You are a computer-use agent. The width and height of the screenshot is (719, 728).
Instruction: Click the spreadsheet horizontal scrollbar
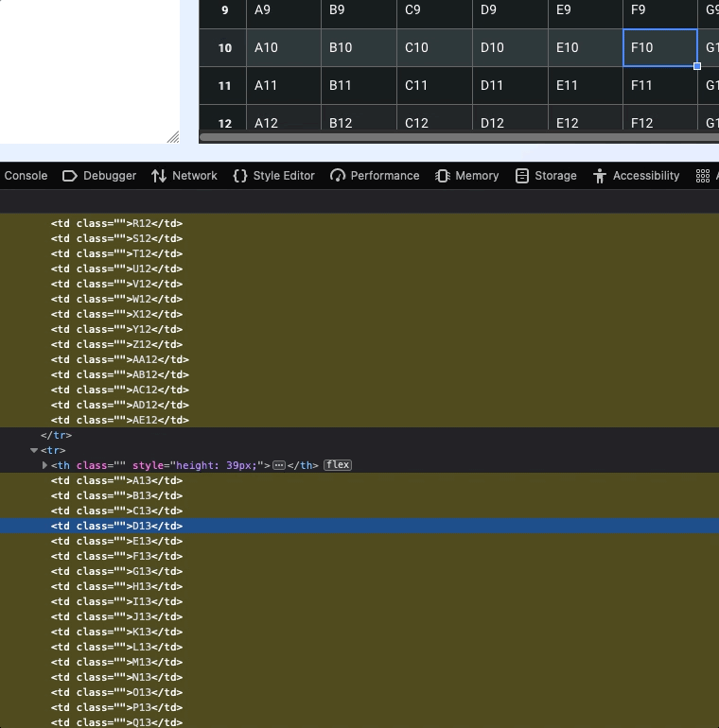point(459,137)
